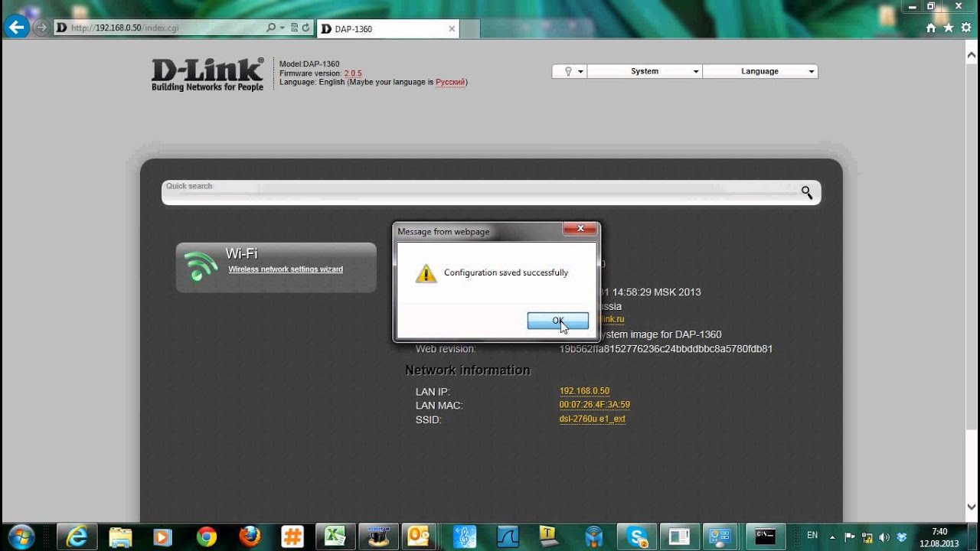Open the Windows Start menu
The image size is (980, 551).
click(20, 536)
